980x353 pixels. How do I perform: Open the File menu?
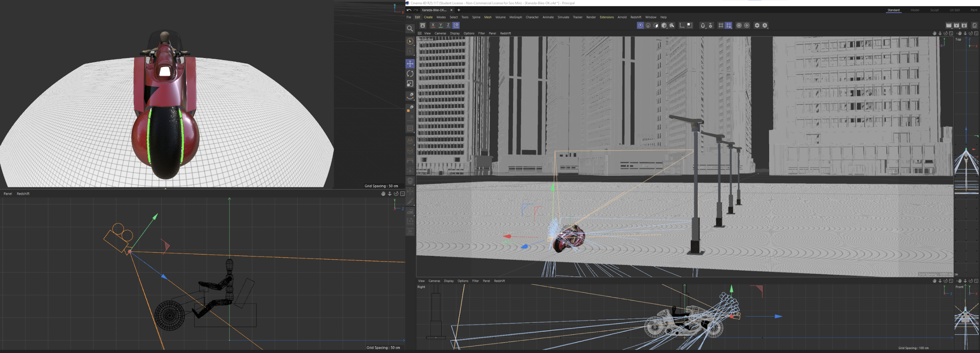click(409, 17)
